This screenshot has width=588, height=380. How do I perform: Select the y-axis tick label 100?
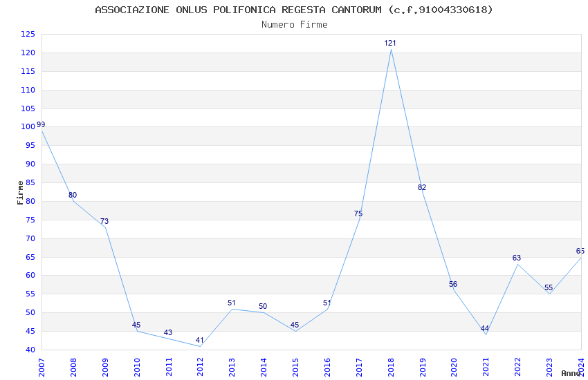click(x=28, y=127)
